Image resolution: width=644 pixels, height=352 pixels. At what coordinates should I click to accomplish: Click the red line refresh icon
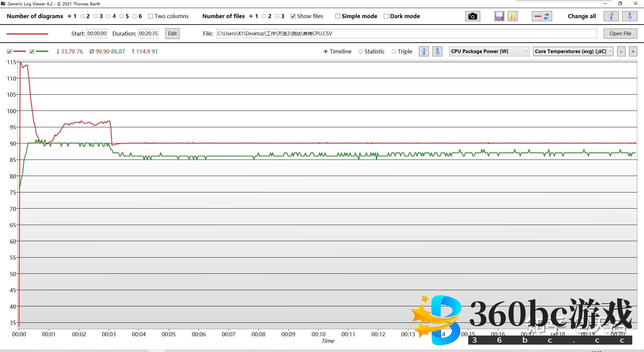(542, 16)
